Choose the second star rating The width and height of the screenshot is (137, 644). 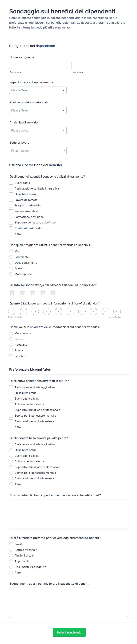click(x=22, y=292)
